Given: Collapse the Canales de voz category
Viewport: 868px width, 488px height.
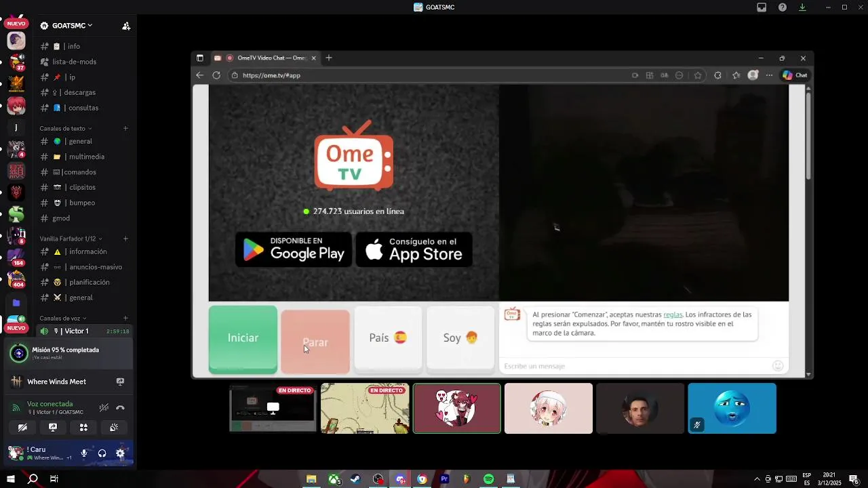Looking at the screenshot, I should point(63,318).
